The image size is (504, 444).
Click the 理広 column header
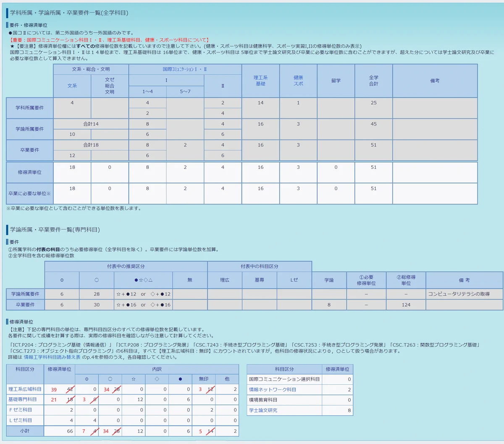(225, 280)
